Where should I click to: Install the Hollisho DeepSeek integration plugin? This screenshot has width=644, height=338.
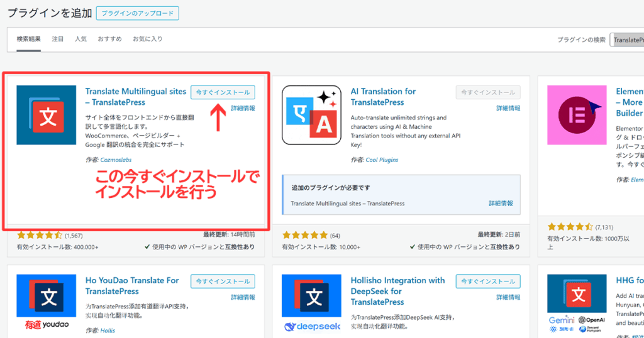(488, 281)
